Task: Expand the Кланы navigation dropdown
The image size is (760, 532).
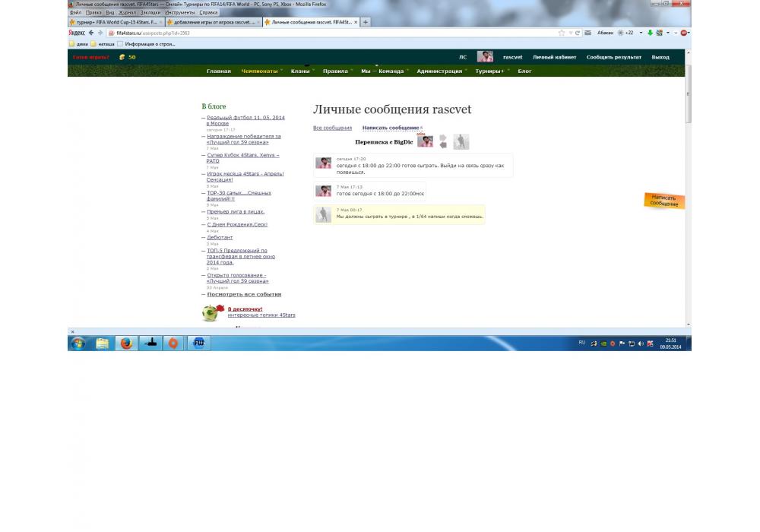Action: click(301, 71)
